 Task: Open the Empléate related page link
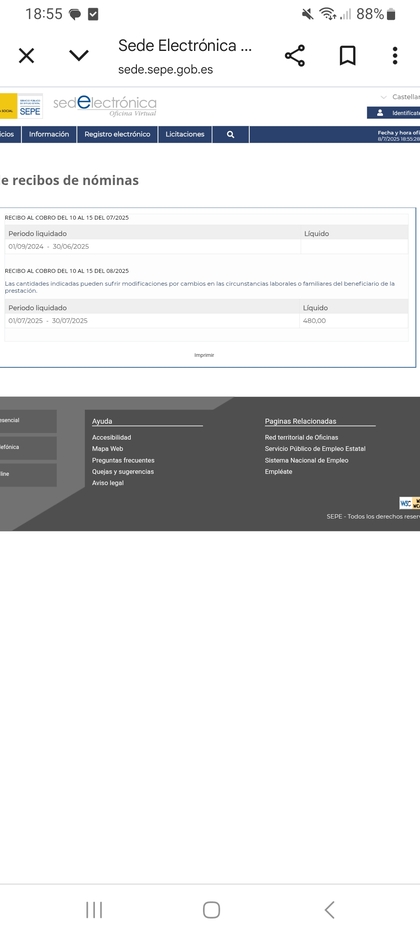tap(279, 472)
